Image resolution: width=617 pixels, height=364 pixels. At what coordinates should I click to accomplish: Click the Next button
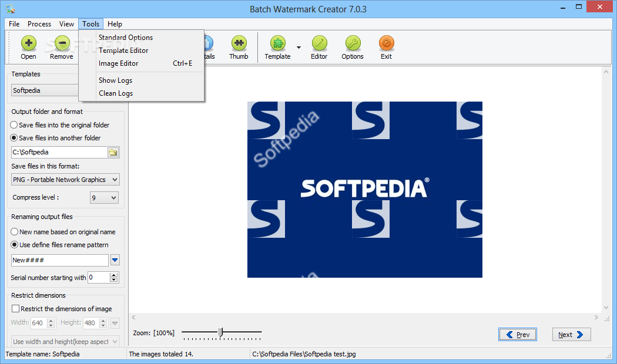pyautogui.click(x=571, y=334)
